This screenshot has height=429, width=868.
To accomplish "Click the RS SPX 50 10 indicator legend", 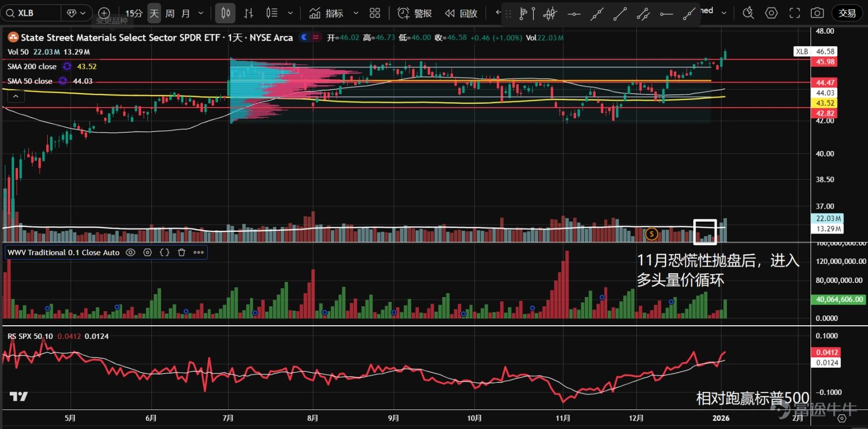I will tap(30, 337).
